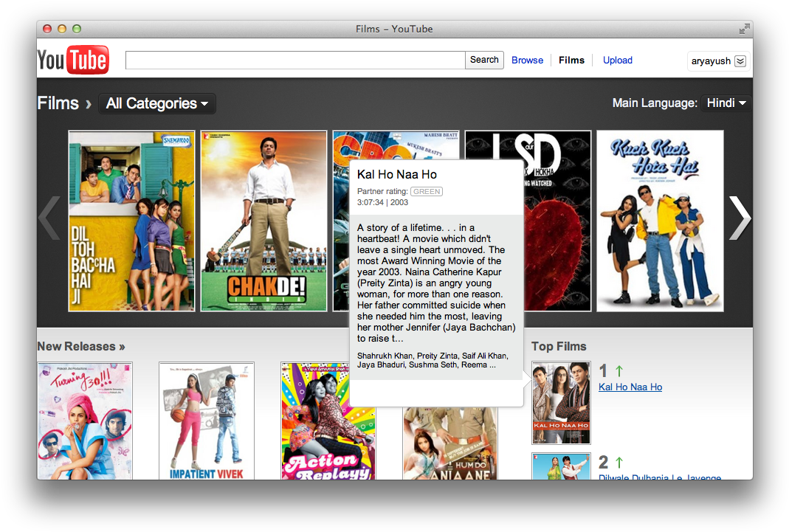Change Main Language from Hindi

point(726,103)
